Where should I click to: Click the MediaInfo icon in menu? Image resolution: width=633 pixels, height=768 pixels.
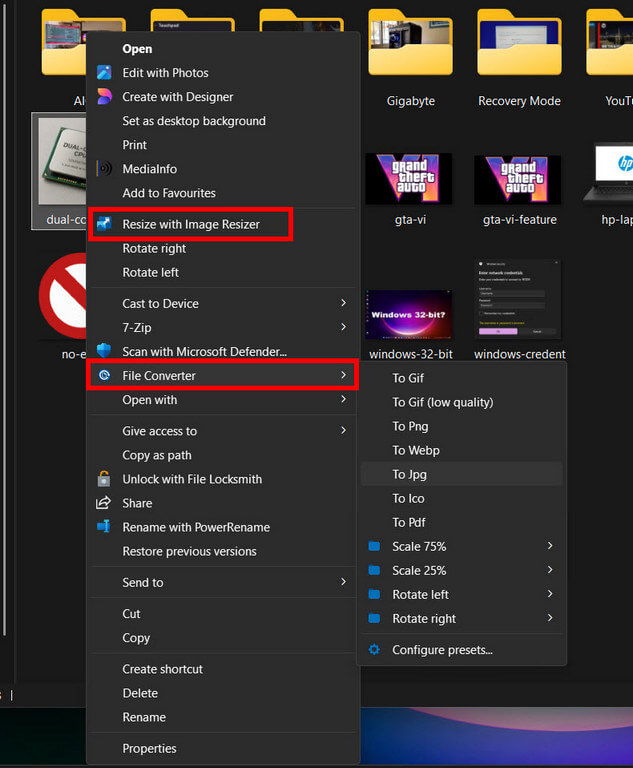(103, 169)
